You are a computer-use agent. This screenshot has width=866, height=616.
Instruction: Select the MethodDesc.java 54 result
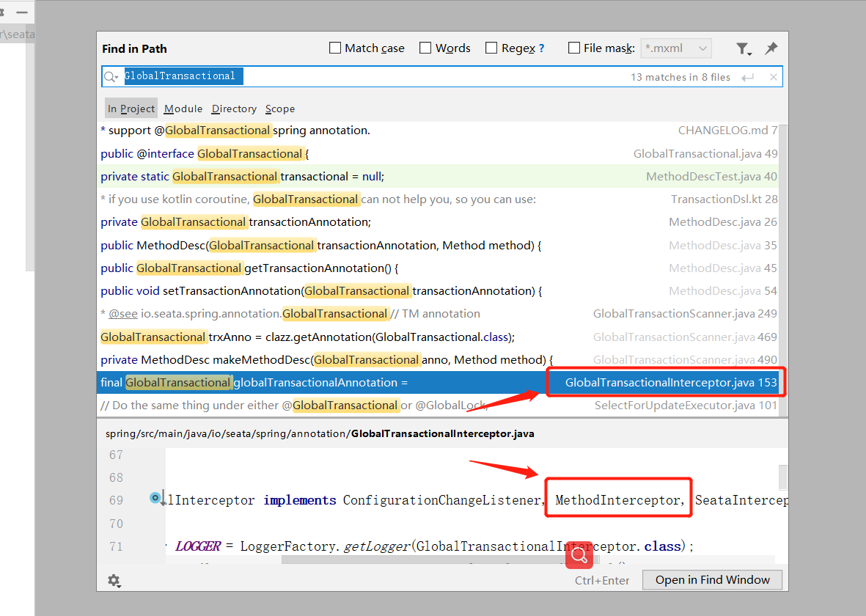[x=438, y=291]
